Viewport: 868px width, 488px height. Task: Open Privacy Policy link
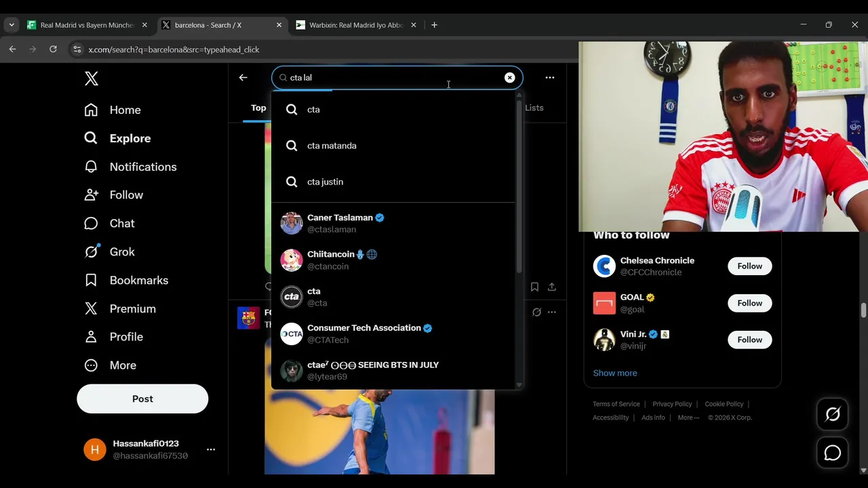(672, 404)
